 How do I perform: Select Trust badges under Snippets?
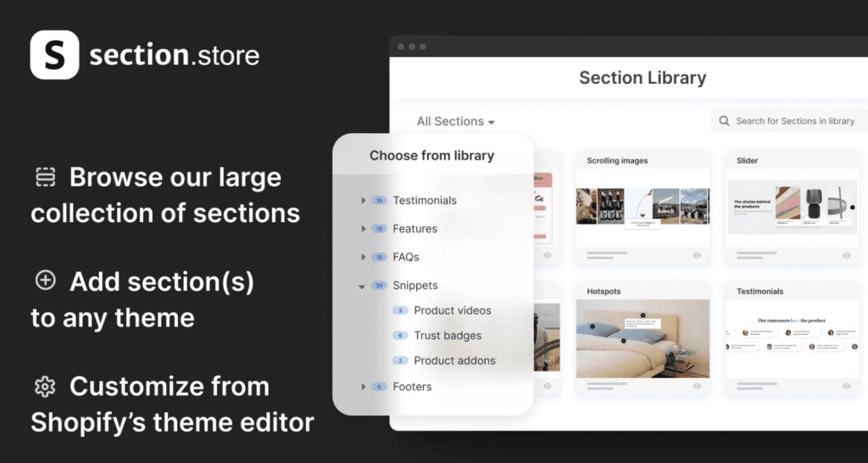[448, 336]
